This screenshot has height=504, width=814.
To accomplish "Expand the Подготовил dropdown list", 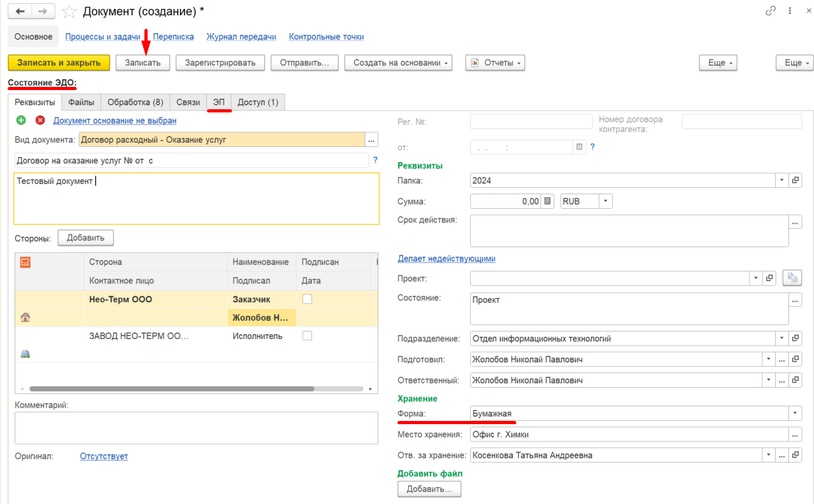I will tap(769, 360).
